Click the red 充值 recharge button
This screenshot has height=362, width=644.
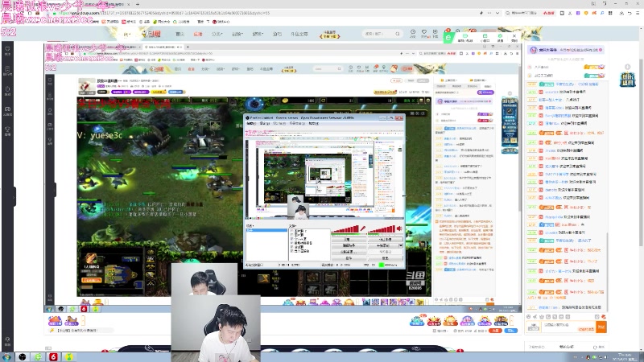(496, 331)
